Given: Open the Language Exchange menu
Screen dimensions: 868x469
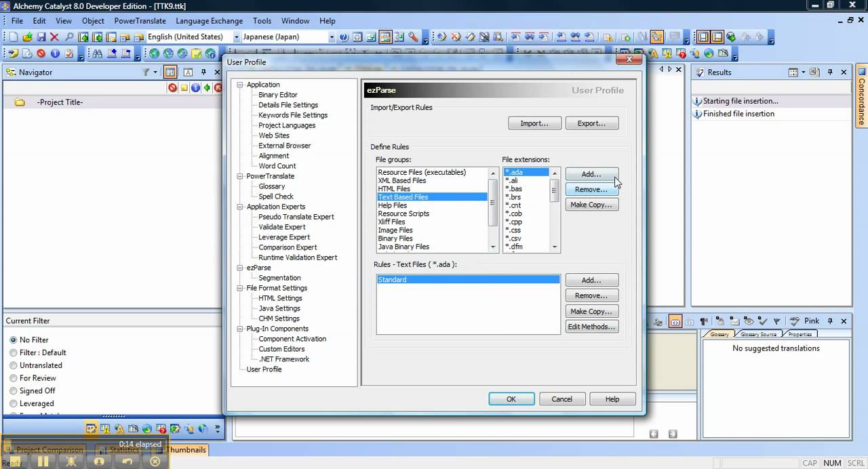Looking at the screenshot, I should click(209, 21).
